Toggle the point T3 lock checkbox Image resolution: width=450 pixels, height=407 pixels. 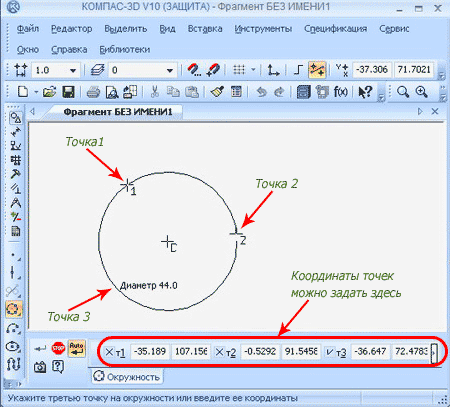(330, 352)
